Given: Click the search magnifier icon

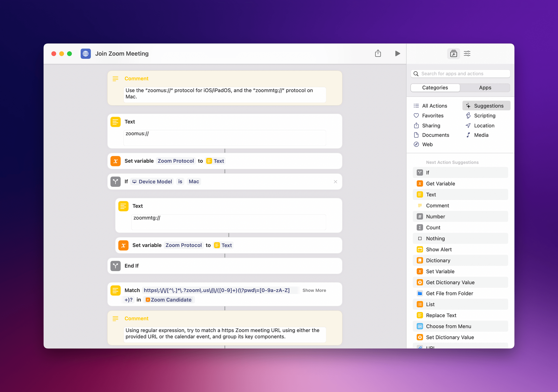Looking at the screenshot, I should [416, 74].
